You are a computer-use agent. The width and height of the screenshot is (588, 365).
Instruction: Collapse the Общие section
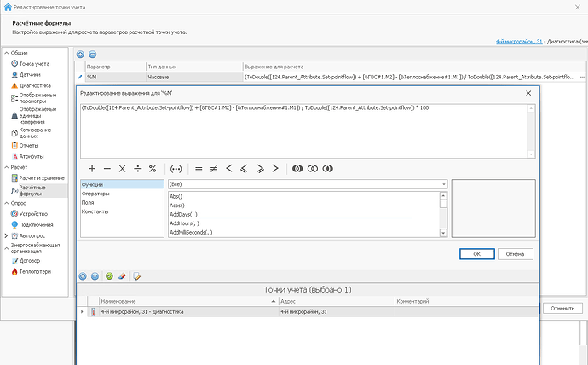(x=6, y=53)
